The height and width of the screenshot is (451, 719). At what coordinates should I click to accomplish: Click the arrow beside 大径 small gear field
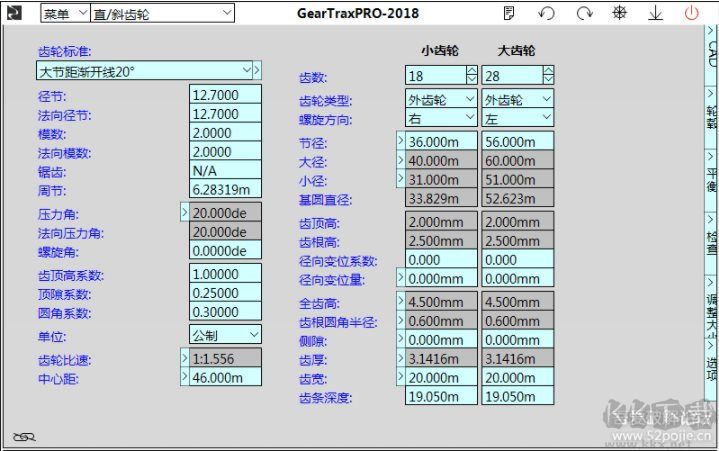coord(400,159)
